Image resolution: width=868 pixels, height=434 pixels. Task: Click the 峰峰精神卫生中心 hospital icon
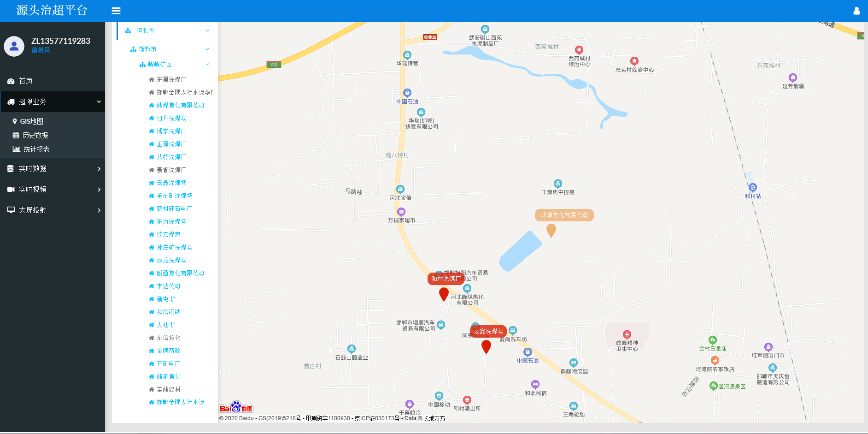coord(627,334)
